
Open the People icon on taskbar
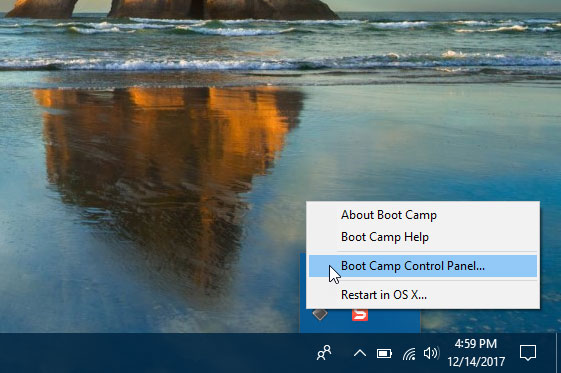(x=324, y=353)
